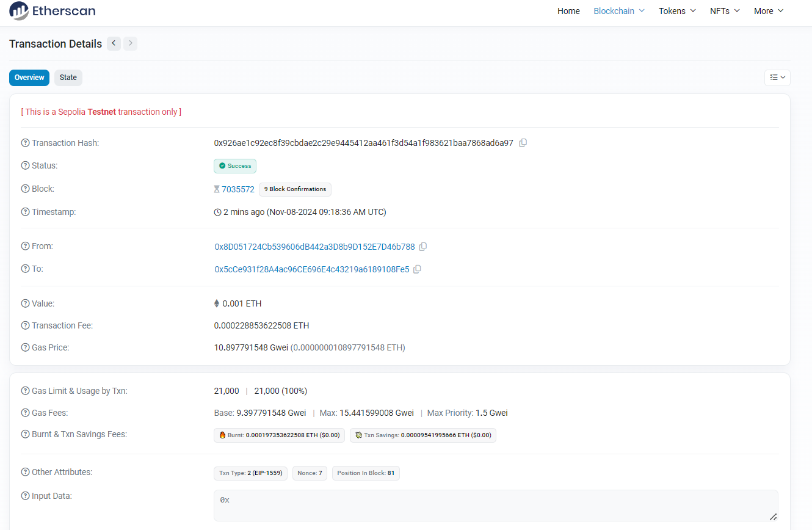Click the hourglass icon next to block number
Screen dimensions: 812x530
217,189
